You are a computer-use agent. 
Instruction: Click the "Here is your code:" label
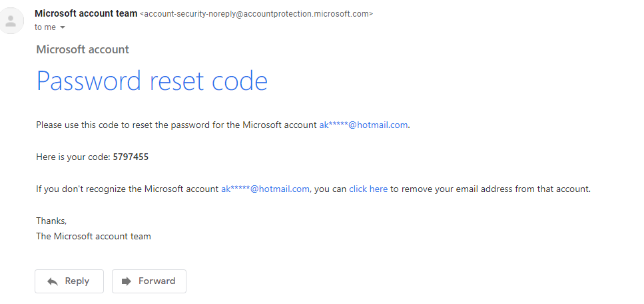(x=73, y=157)
